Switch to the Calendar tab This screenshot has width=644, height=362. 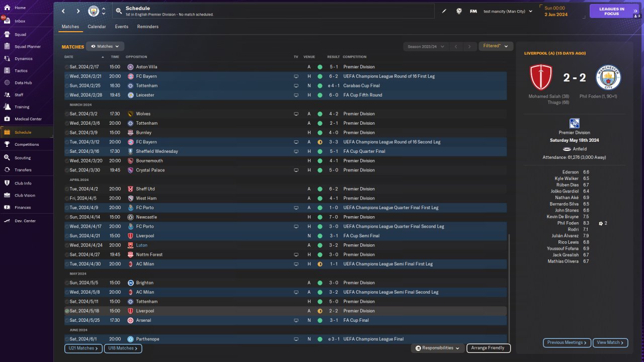97,27
